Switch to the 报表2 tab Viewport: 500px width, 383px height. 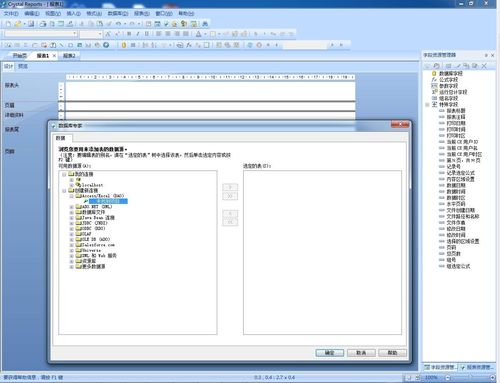point(69,56)
